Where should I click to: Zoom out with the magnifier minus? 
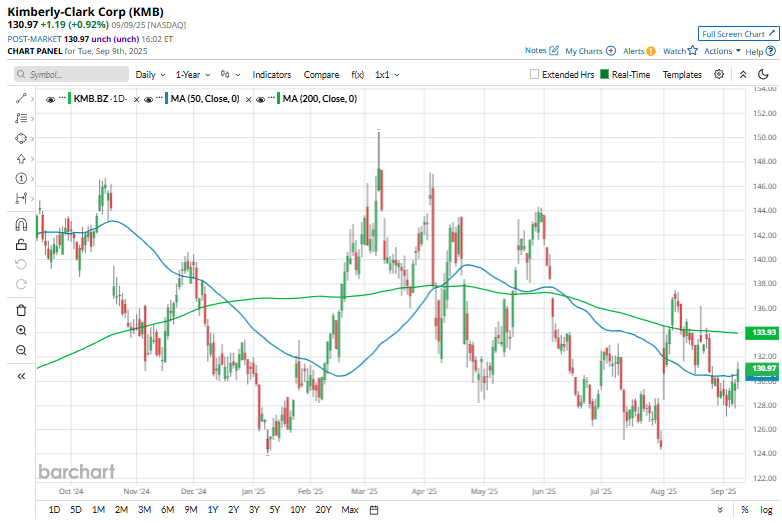(x=21, y=350)
